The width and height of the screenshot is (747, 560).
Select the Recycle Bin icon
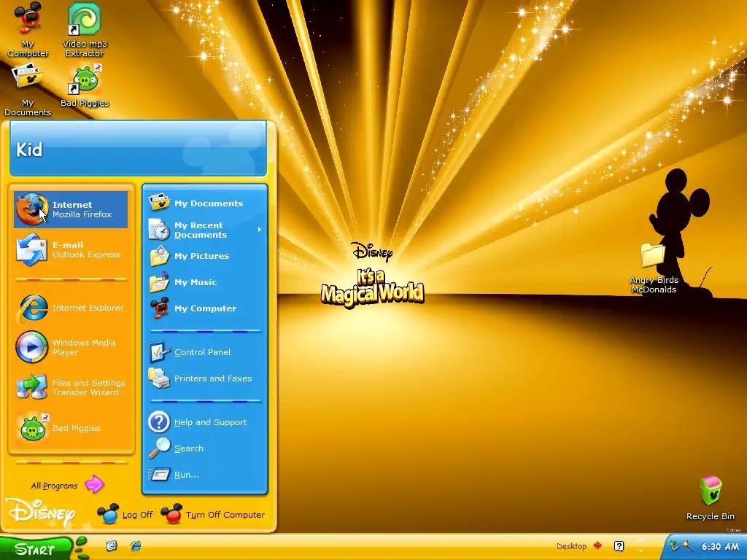pos(711,498)
